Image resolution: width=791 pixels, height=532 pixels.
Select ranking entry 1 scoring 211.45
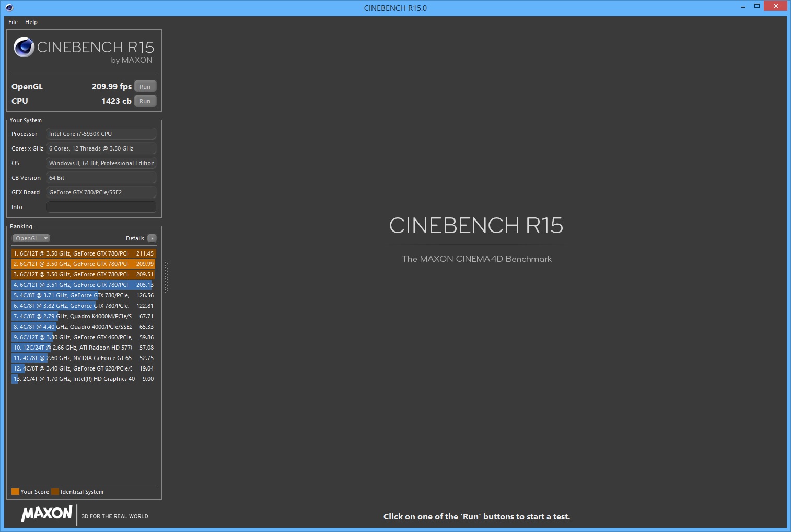[84, 253]
